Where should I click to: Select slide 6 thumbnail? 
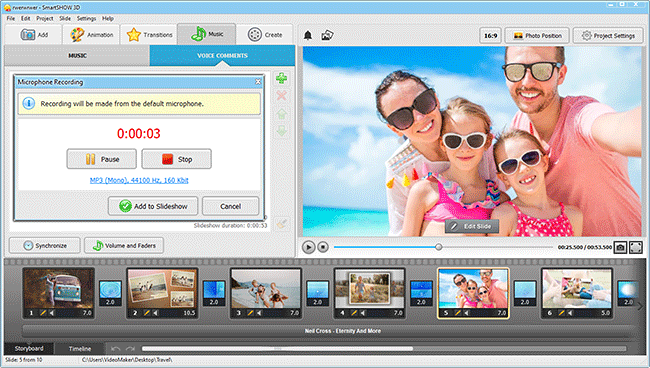tap(577, 293)
